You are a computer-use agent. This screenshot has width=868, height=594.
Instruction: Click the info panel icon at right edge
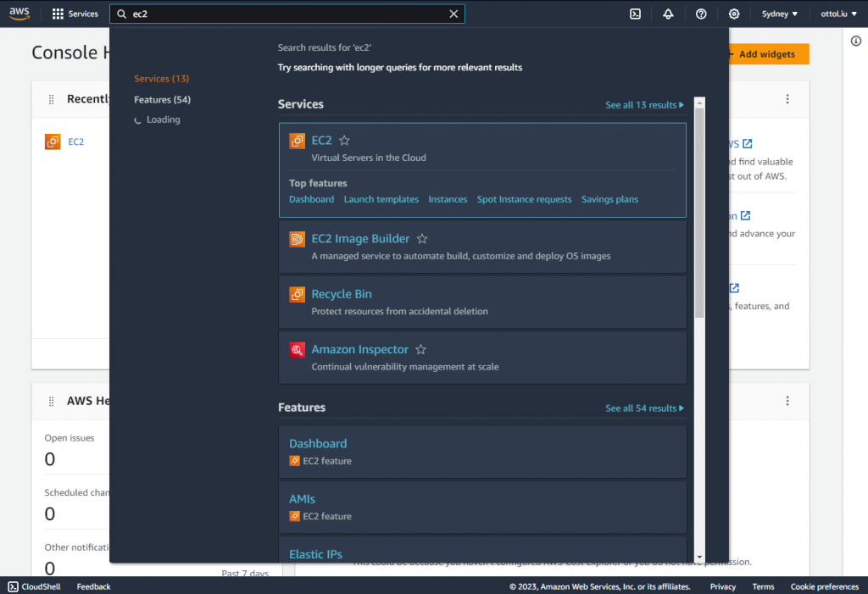pos(856,41)
